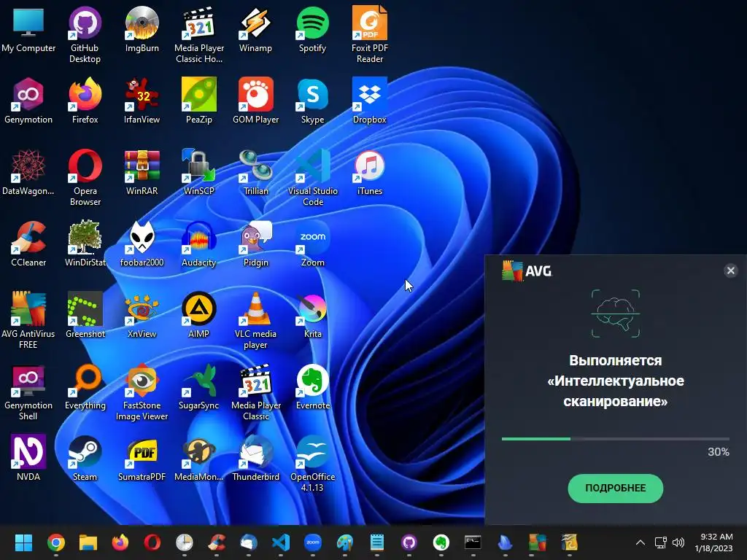This screenshot has height=560, width=747.
Task: Select the MediaMonkey desktop icon
Action: 198,458
